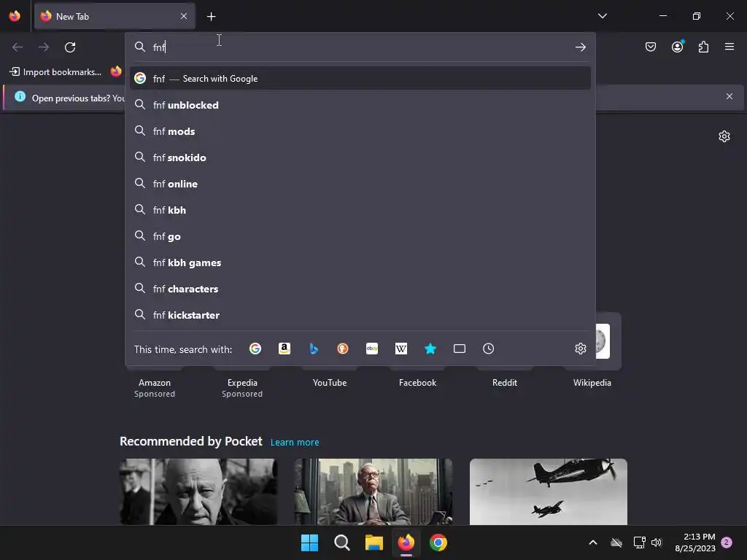Select suggestion 'fnf kickstarter'
This screenshot has height=560, width=747.
(360, 315)
